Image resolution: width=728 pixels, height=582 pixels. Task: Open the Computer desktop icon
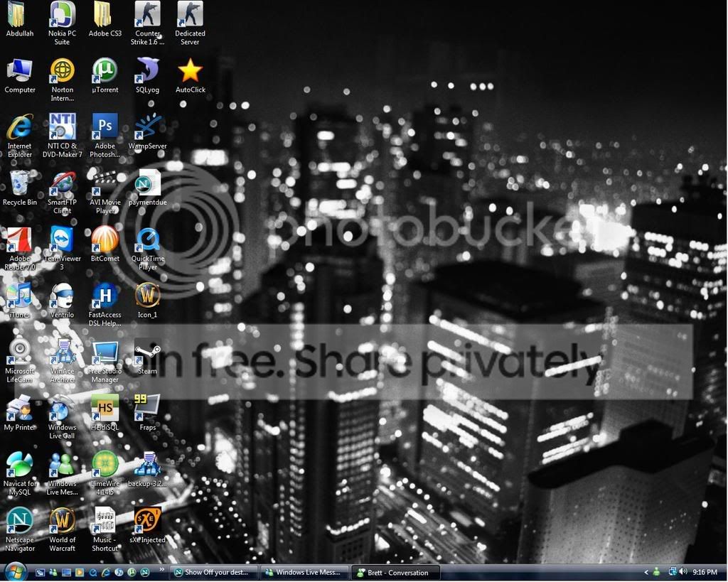point(19,76)
